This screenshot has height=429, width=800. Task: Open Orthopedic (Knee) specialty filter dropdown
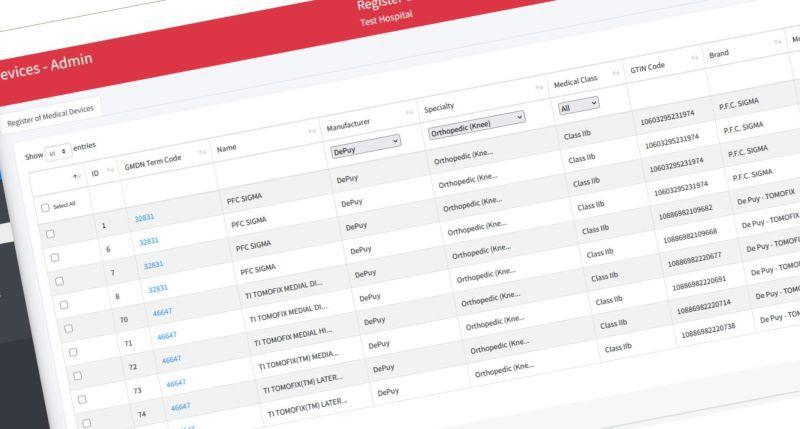(476, 118)
